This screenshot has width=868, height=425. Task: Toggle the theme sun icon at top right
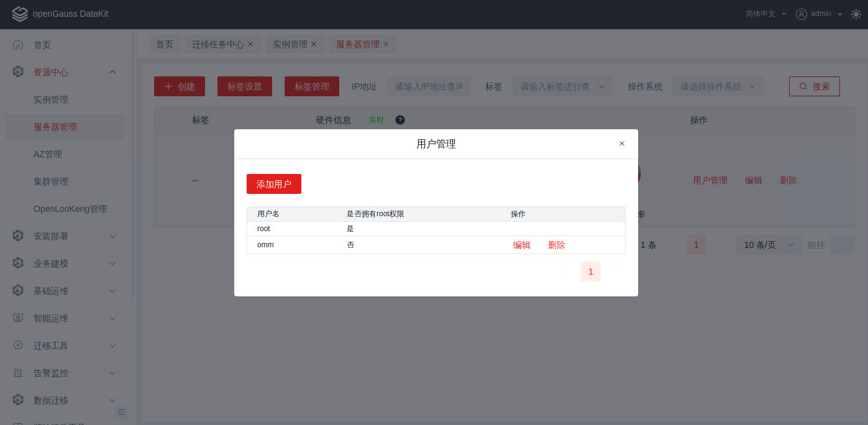[856, 13]
